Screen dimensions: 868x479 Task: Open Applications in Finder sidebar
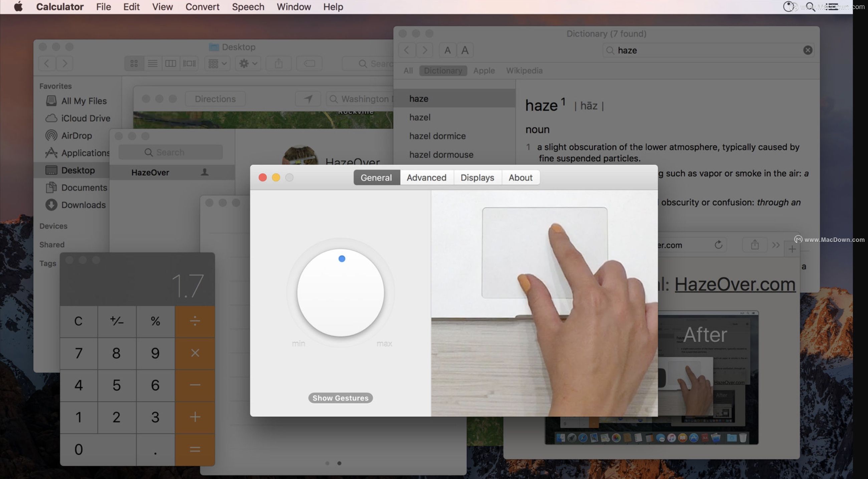pos(77,153)
